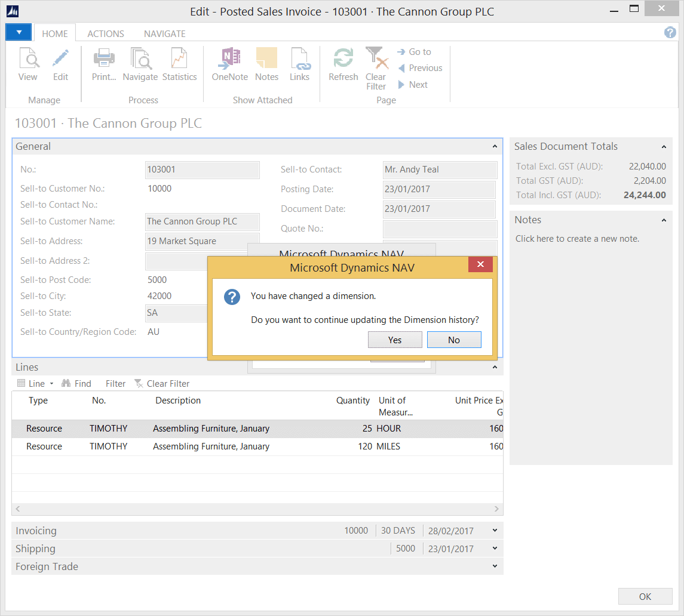Click the Lines horizontal scrollbar left arrow
The image size is (684, 616).
pyautogui.click(x=18, y=509)
